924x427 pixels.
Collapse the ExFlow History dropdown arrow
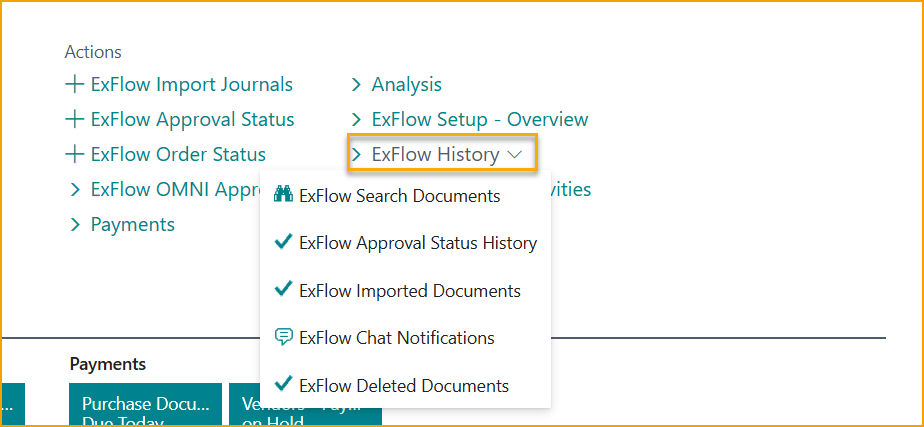514,154
